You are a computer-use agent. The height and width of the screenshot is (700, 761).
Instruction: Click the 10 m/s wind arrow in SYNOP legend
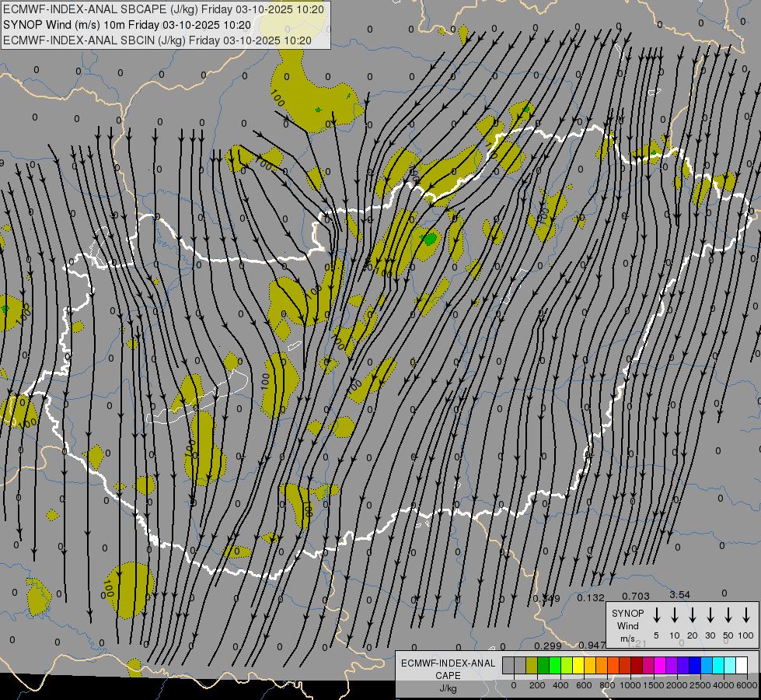(x=674, y=615)
